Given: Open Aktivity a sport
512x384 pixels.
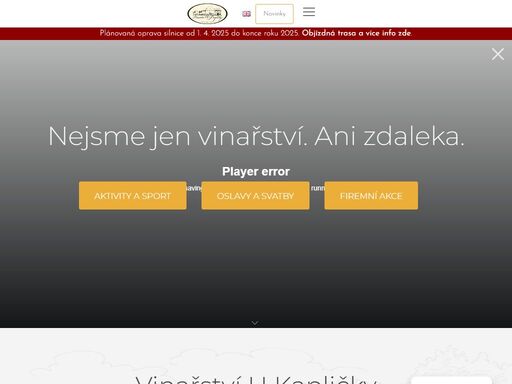Looking at the screenshot, I should (x=133, y=196).
